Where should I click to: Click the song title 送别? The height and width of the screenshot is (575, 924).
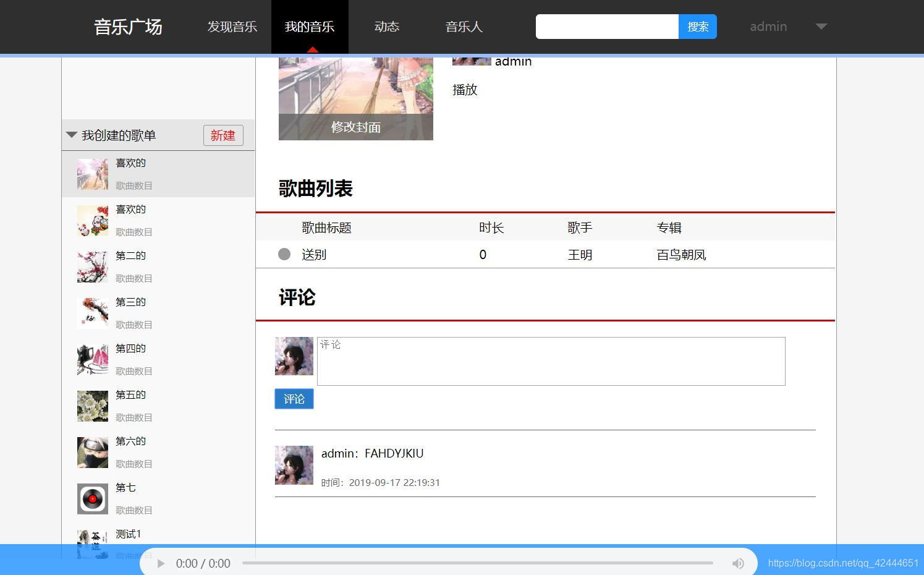(x=314, y=255)
